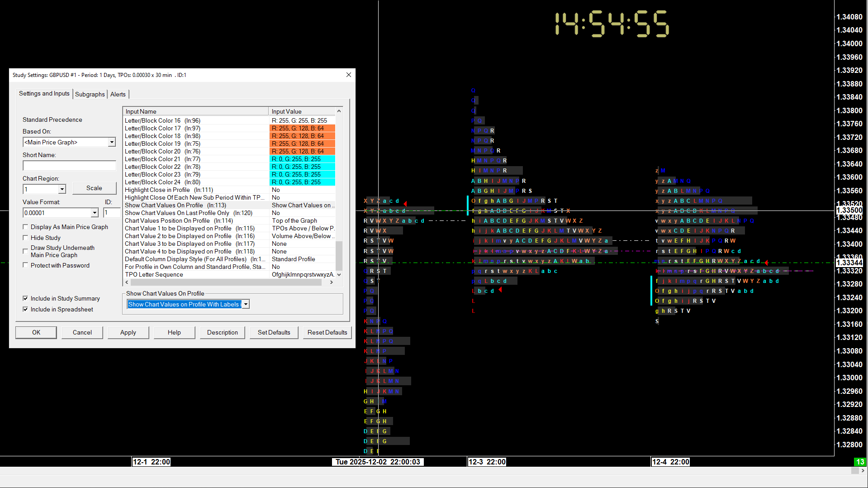Open the Subgraphs tab
The image size is (868, 488).
(90, 94)
